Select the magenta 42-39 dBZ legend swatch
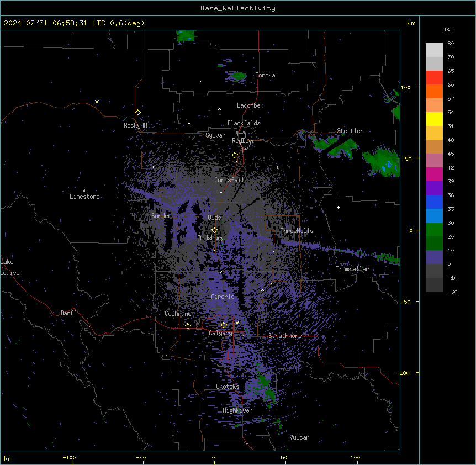 [x=434, y=174]
